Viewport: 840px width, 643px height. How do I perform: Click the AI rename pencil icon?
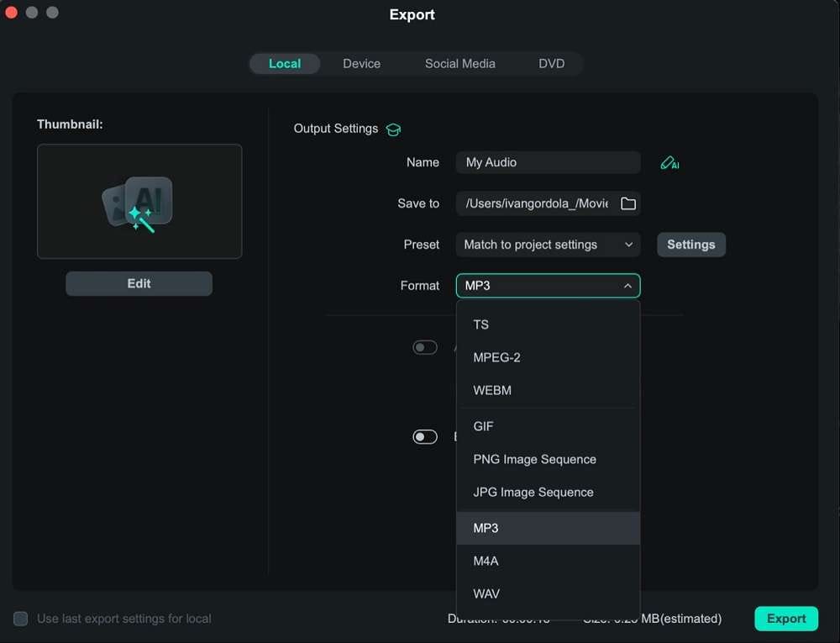pos(669,163)
